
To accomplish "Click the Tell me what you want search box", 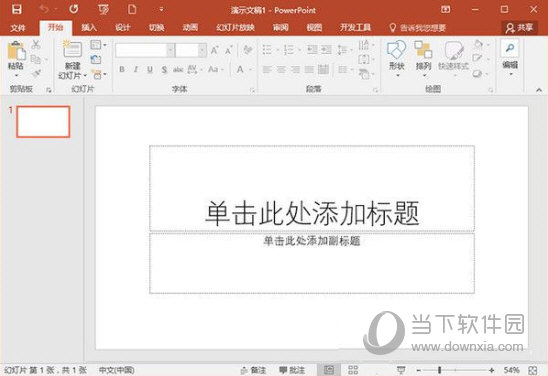I will click(418, 28).
